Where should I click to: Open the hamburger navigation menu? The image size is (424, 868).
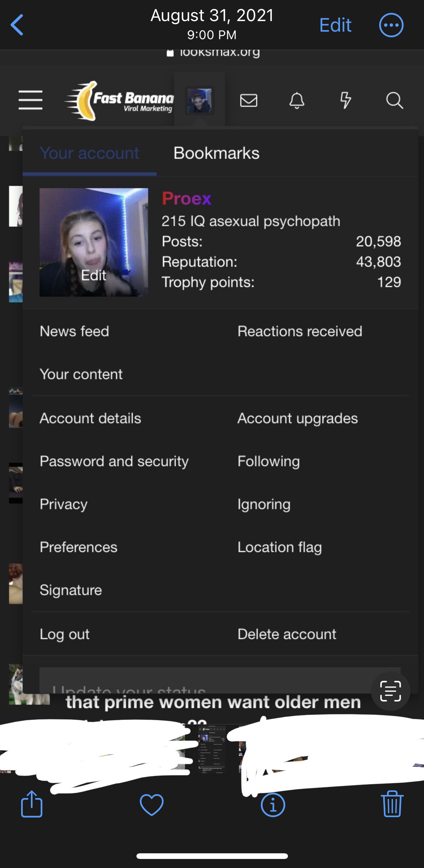click(x=31, y=100)
